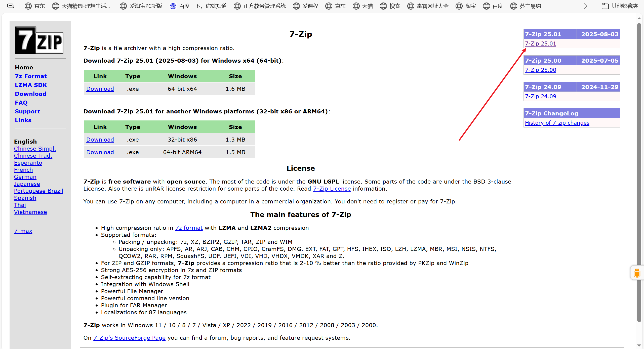
Task: Click the '32-bit x86' table cell
Action: click(x=182, y=140)
